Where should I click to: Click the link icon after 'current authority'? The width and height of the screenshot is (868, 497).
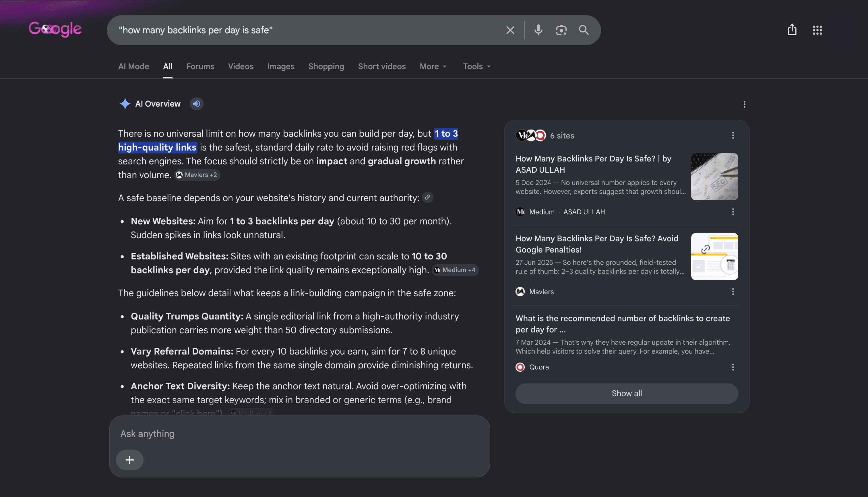click(427, 197)
